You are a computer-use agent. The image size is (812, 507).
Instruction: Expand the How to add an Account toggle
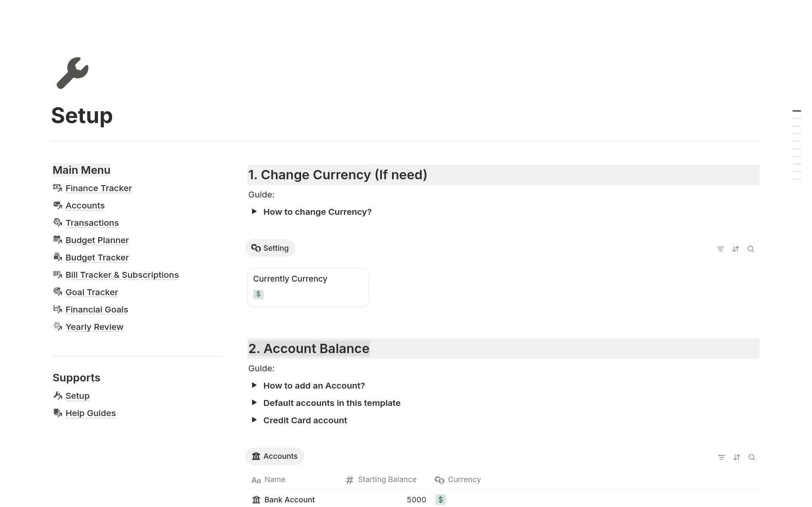(x=254, y=385)
